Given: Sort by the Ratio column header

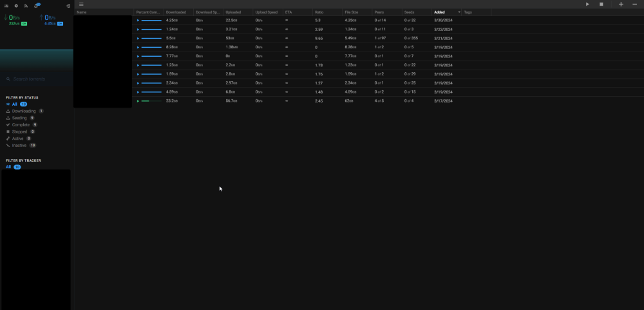Looking at the screenshot, I should click(x=327, y=12).
